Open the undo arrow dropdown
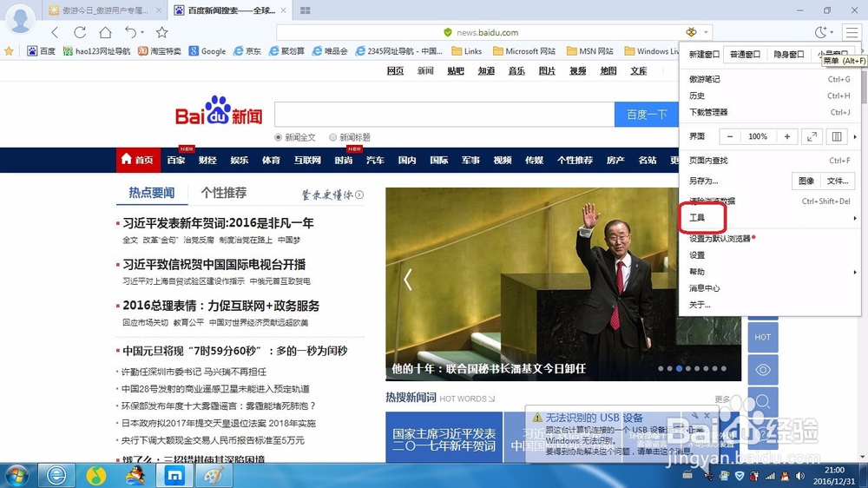 (x=143, y=33)
